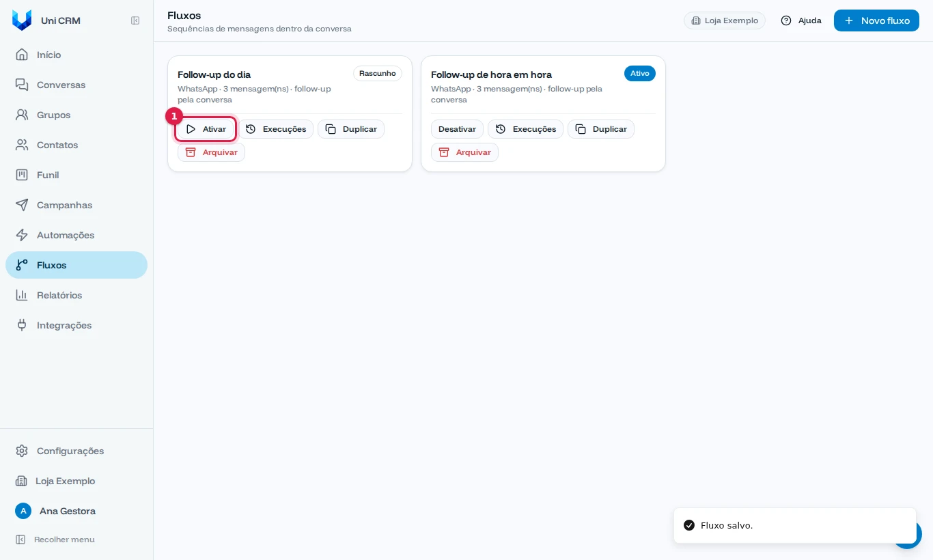
Task: Click the Rascunho status badge
Action: pyautogui.click(x=378, y=74)
